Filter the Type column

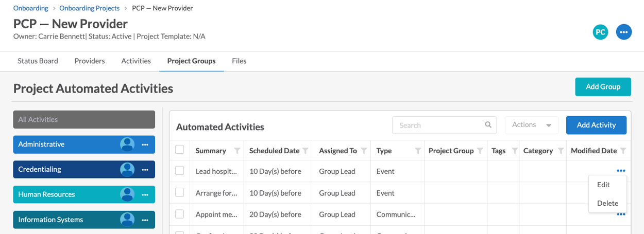(x=418, y=151)
